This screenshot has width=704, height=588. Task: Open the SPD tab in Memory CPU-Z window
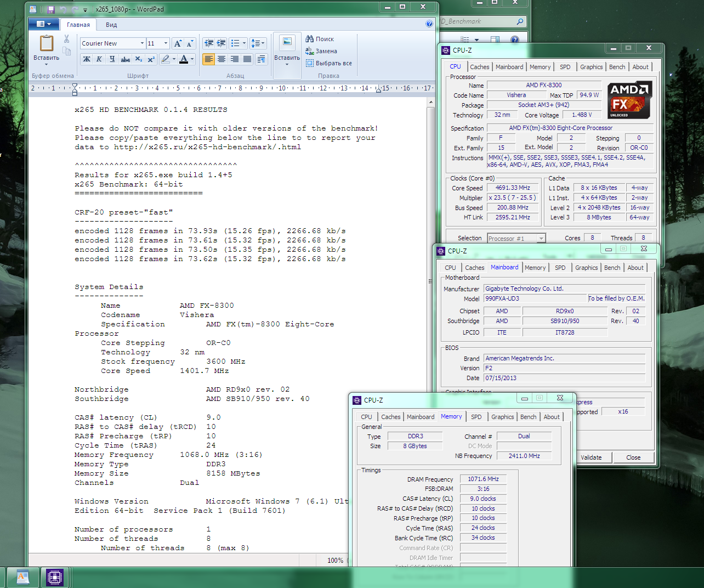[476, 417]
